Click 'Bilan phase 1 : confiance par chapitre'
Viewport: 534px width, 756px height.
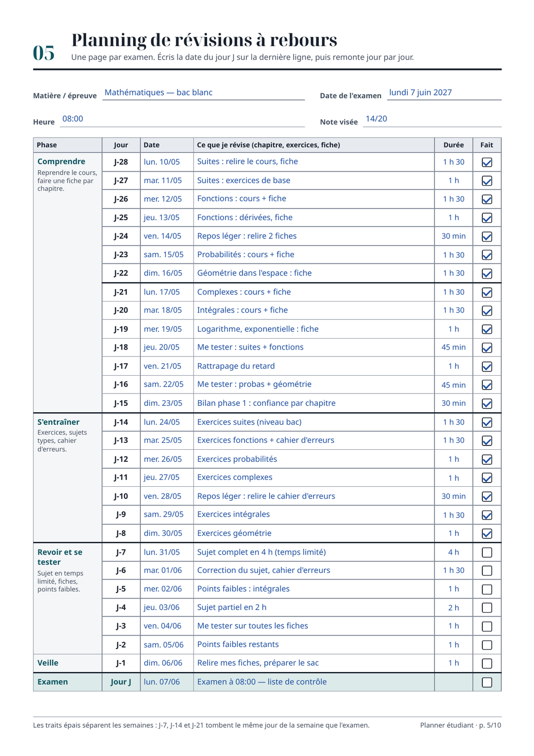tap(266, 403)
